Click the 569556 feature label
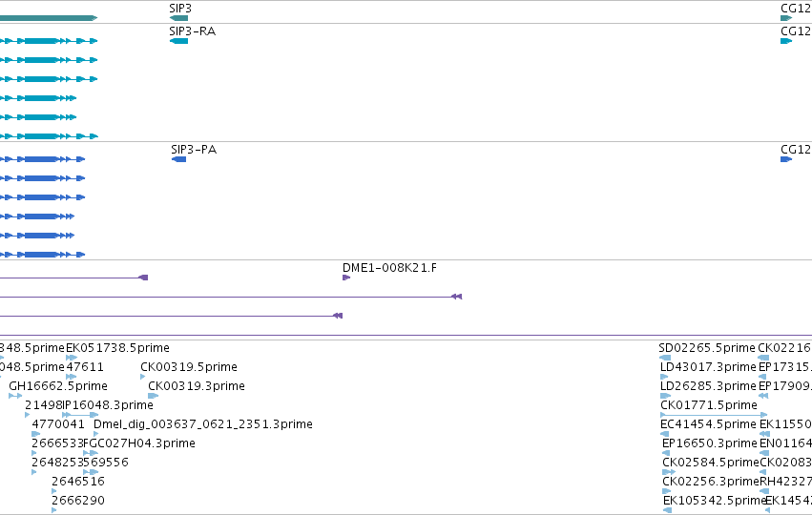Viewport: 812px width, 515px height. 106,463
